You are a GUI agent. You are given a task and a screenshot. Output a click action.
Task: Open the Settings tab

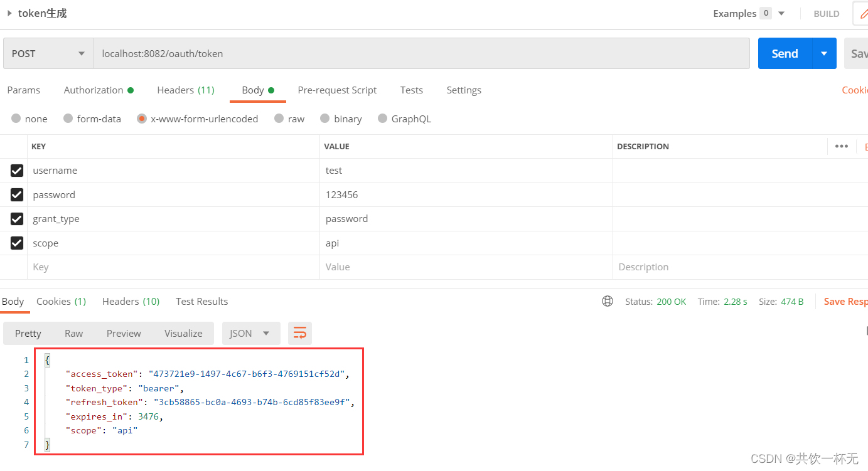[x=464, y=90]
